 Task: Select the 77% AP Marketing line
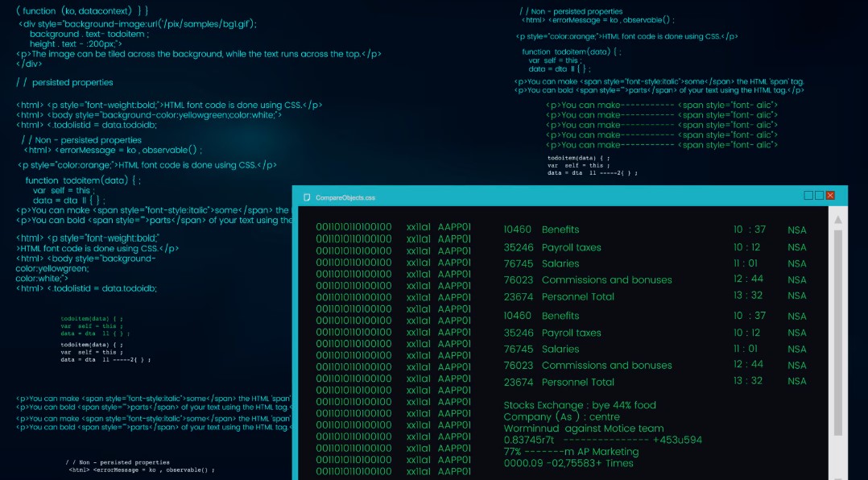[x=570, y=452]
